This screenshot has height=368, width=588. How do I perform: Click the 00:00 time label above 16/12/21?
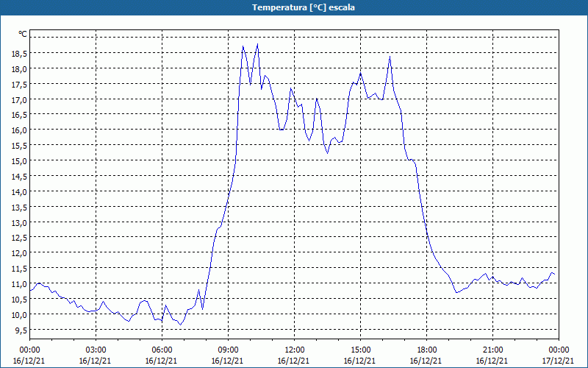click(29, 350)
